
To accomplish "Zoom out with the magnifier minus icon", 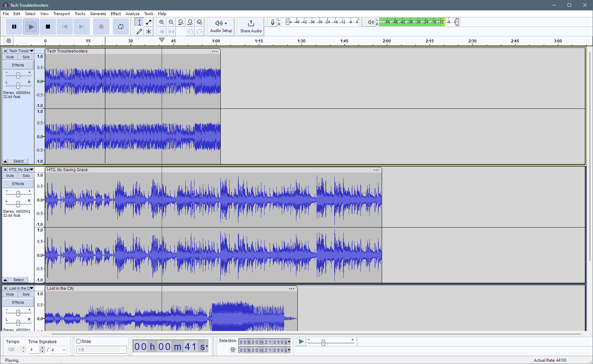I will 171,22.
